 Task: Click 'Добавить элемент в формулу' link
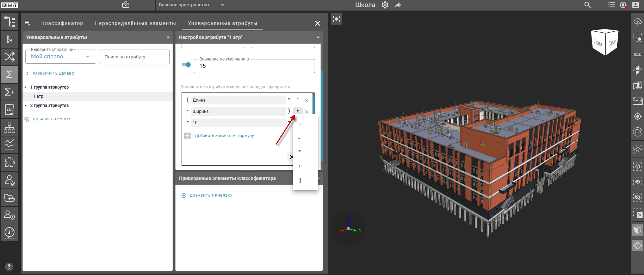pos(224,136)
